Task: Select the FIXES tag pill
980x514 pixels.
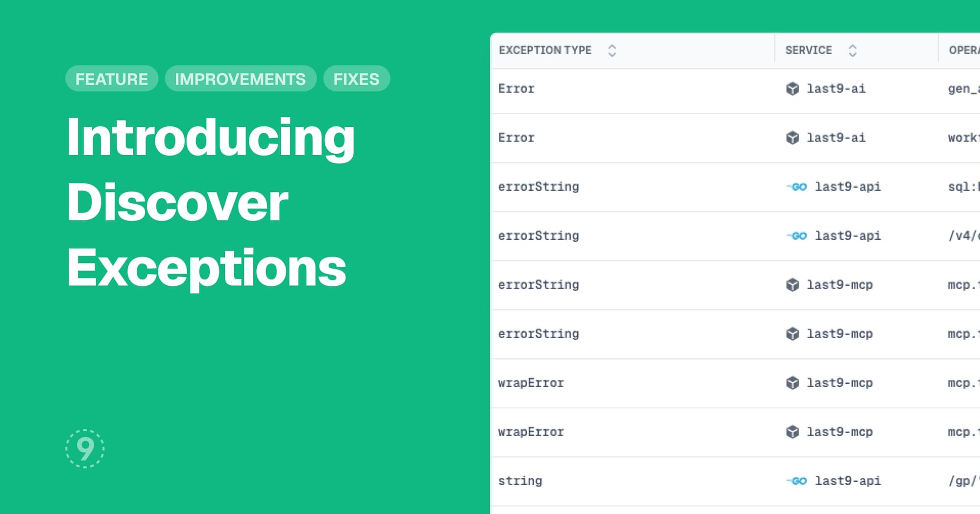Action: click(356, 79)
